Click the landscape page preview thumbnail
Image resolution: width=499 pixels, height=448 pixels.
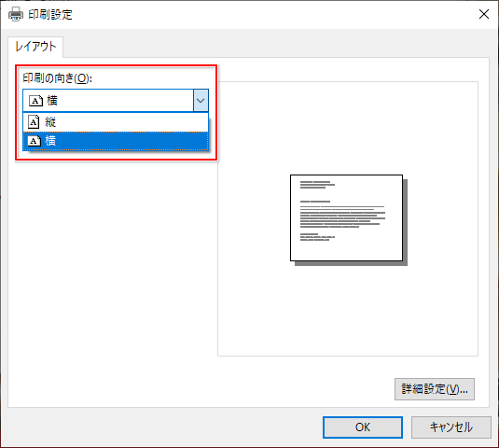(346, 217)
